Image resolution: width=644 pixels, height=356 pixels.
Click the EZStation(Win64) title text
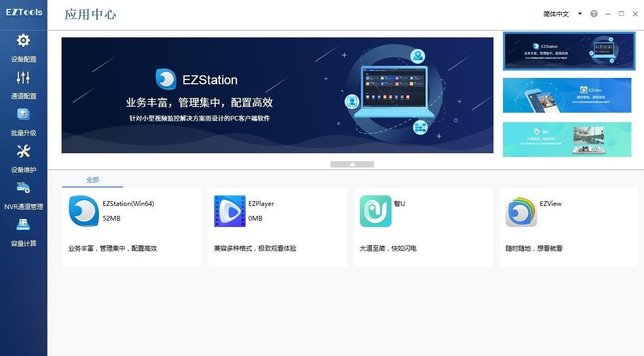pos(128,204)
